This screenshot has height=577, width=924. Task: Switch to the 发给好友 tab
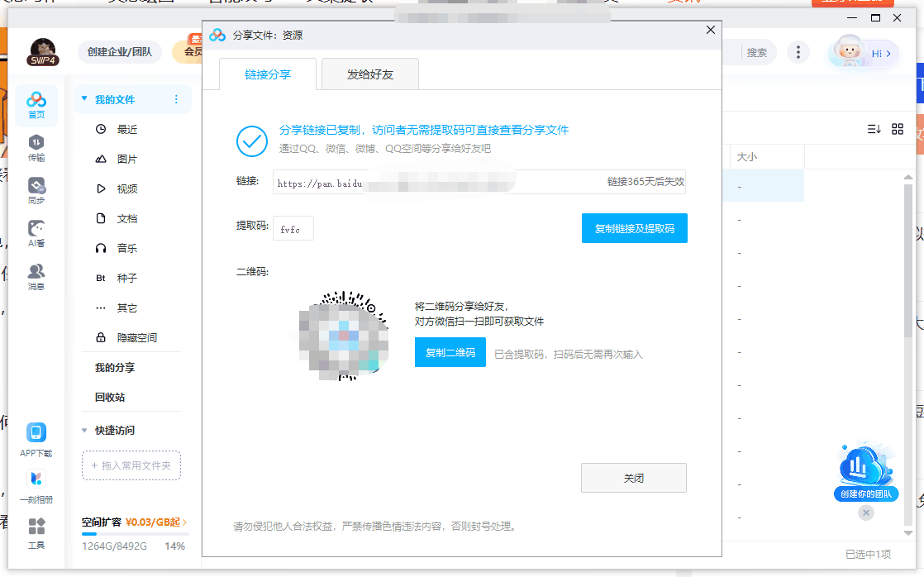369,74
